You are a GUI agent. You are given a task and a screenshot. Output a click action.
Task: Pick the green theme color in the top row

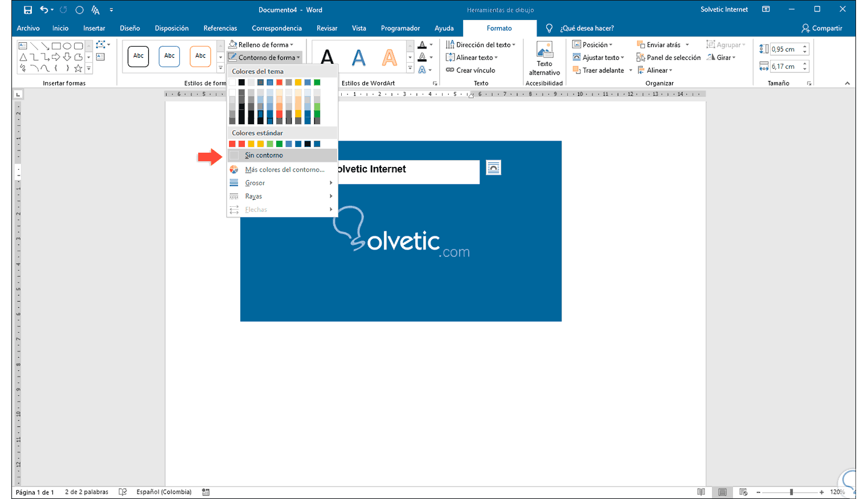click(x=317, y=83)
